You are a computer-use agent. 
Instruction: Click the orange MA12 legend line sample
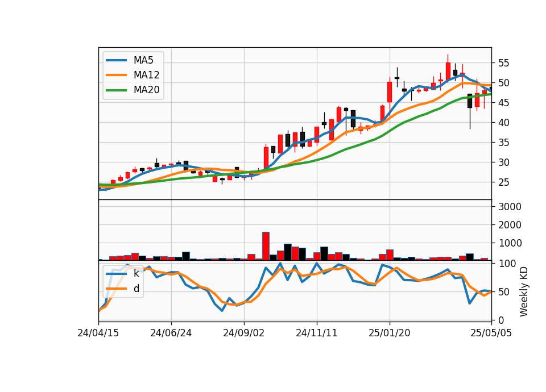pos(116,75)
